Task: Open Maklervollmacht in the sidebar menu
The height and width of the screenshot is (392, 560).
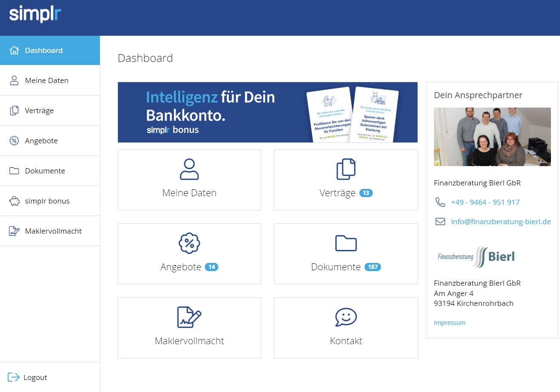Action: 50,231
